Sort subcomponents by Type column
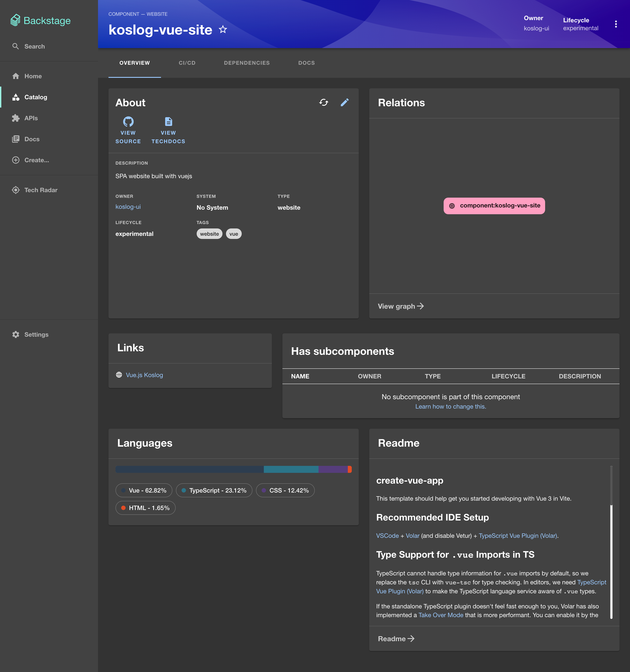The image size is (630, 672). 432,376
